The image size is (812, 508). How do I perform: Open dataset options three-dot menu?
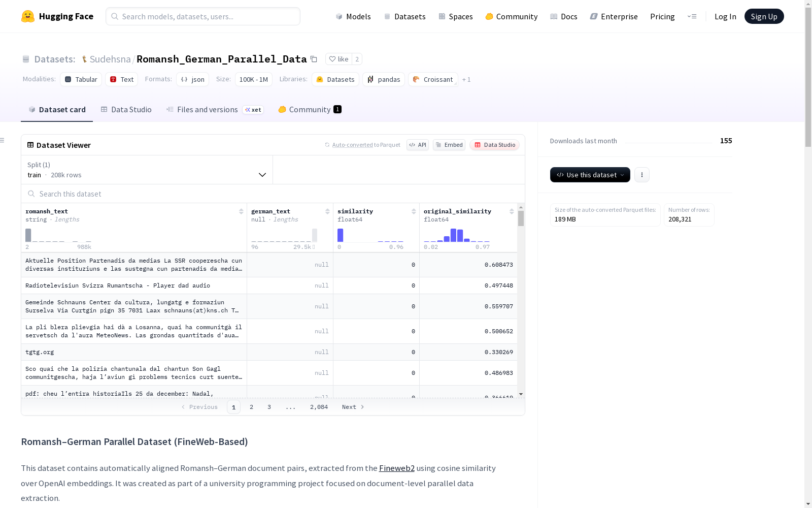coord(642,175)
